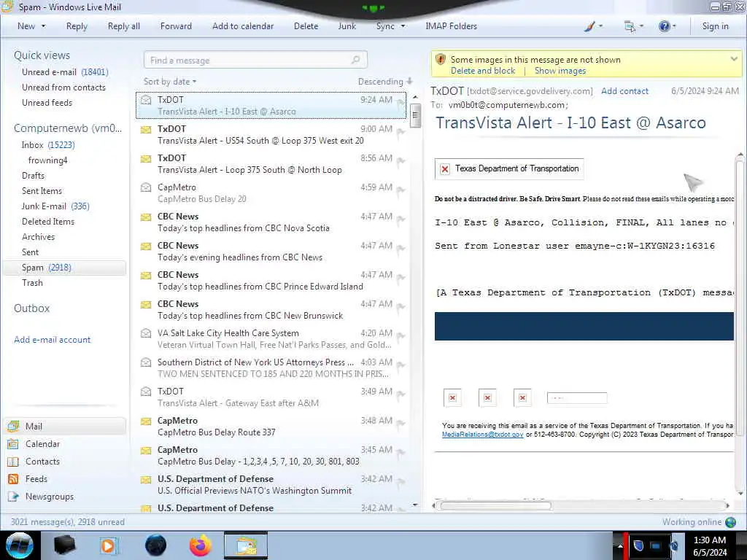Click the message list scrollbar thumb
This screenshot has height=560, width=747.
pyautogui.click(x=415, y=115)
